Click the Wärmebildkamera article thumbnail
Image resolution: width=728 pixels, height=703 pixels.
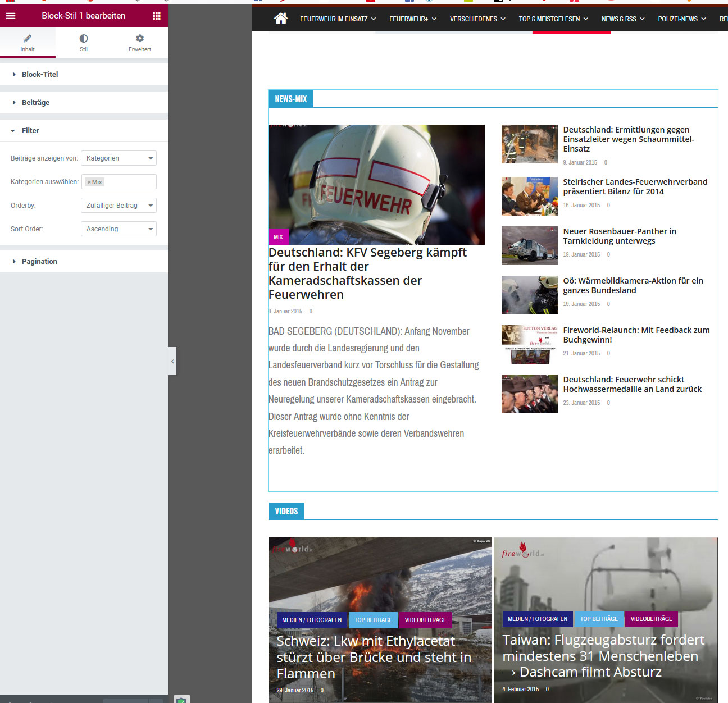(529, 295)
